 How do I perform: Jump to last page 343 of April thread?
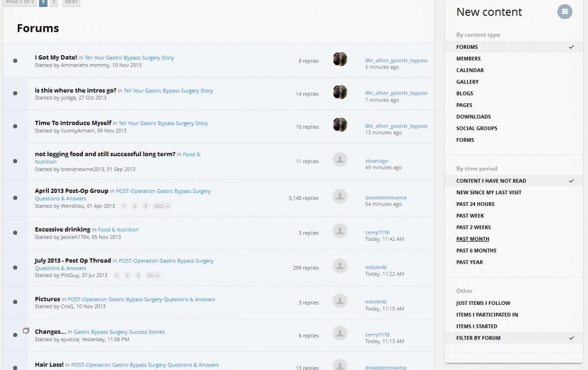tap(162, 206)
